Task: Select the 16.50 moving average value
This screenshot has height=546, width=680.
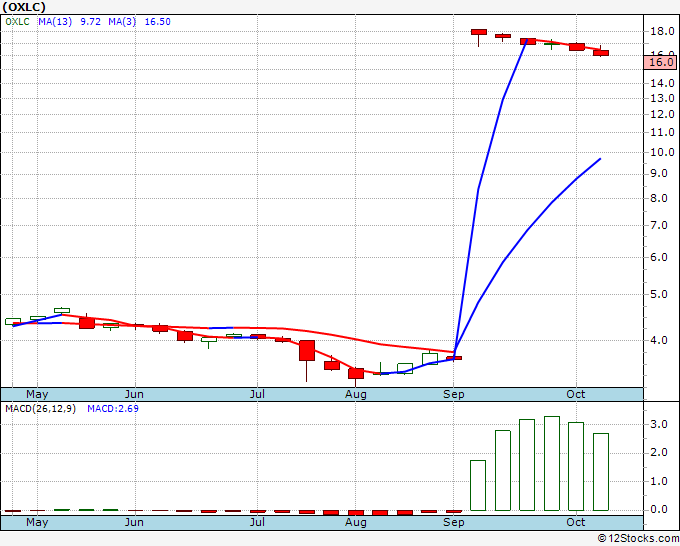Action: [x=157, y=22]
